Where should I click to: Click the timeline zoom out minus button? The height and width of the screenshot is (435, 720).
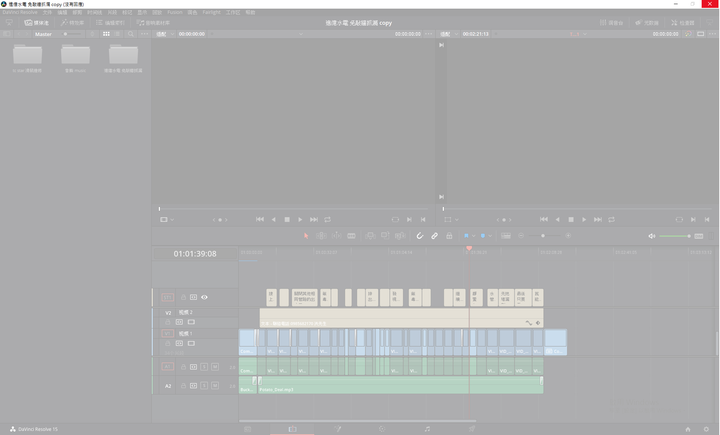521,236
